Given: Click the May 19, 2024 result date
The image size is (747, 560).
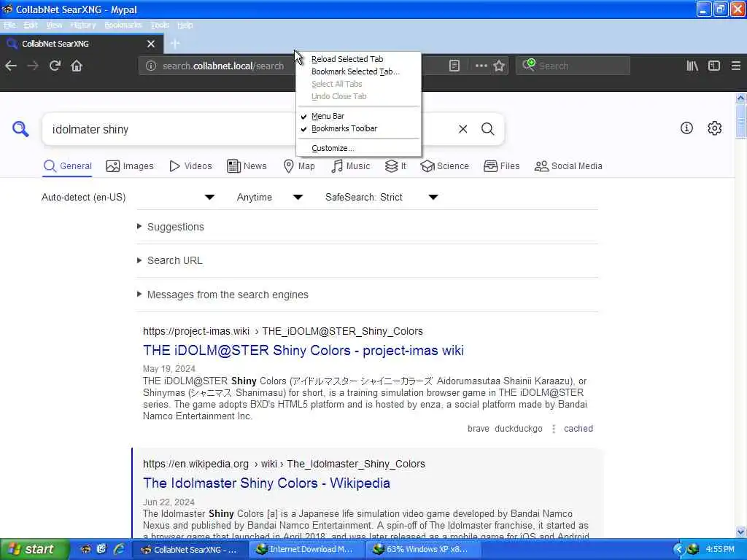Looking at the screenshot, I should [169, 368].
